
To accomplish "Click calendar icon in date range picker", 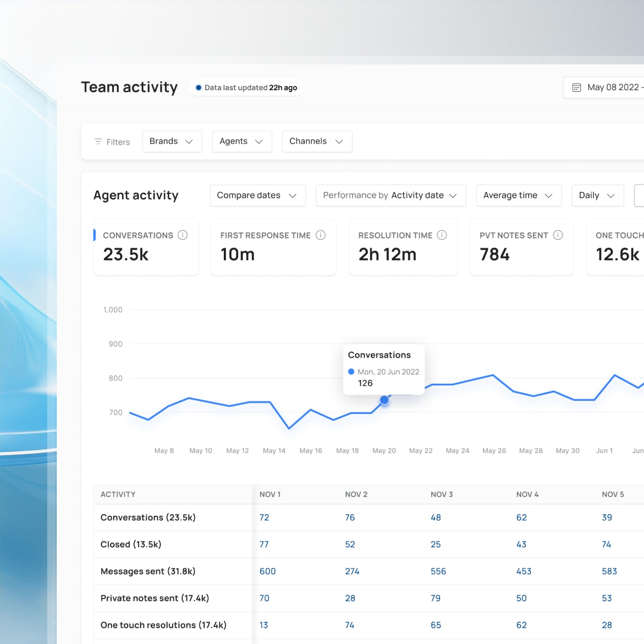I will pyautogui.click(x=576, y=87).
